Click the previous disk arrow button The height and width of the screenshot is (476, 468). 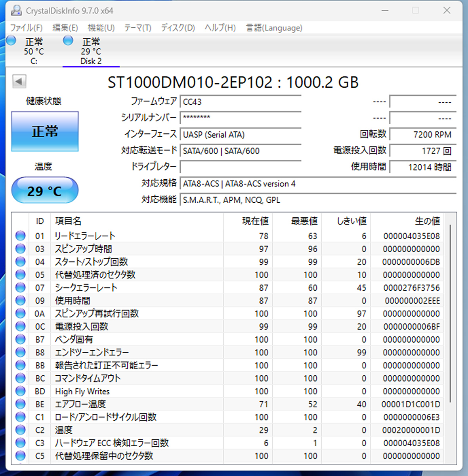(19, 82)
